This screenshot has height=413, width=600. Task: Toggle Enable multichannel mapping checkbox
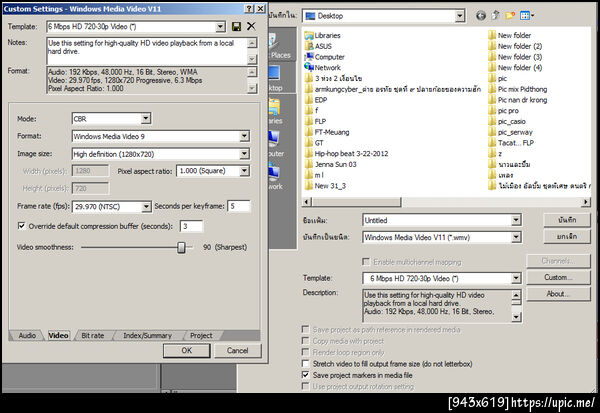pos(366,262)
